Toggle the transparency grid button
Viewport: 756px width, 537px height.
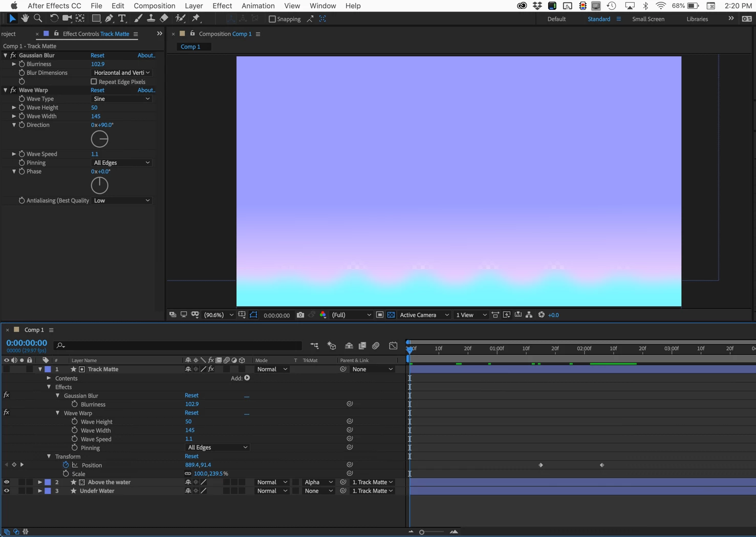[x=391, y=315]
